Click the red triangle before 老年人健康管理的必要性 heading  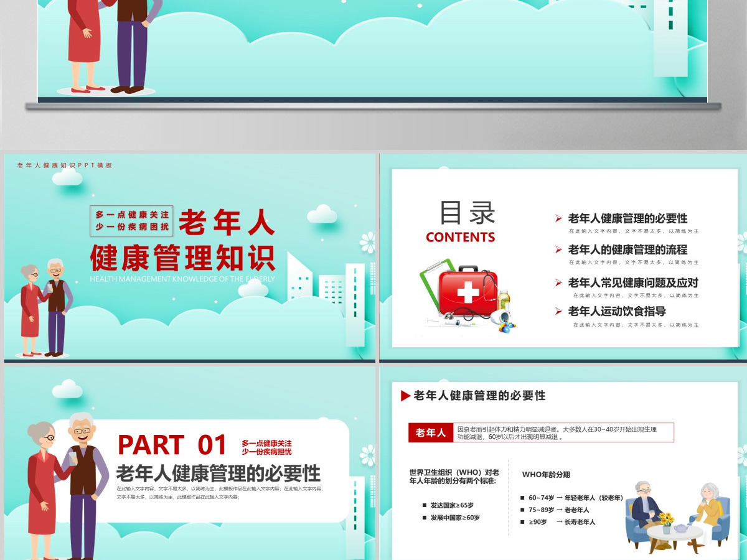(405, 396)
